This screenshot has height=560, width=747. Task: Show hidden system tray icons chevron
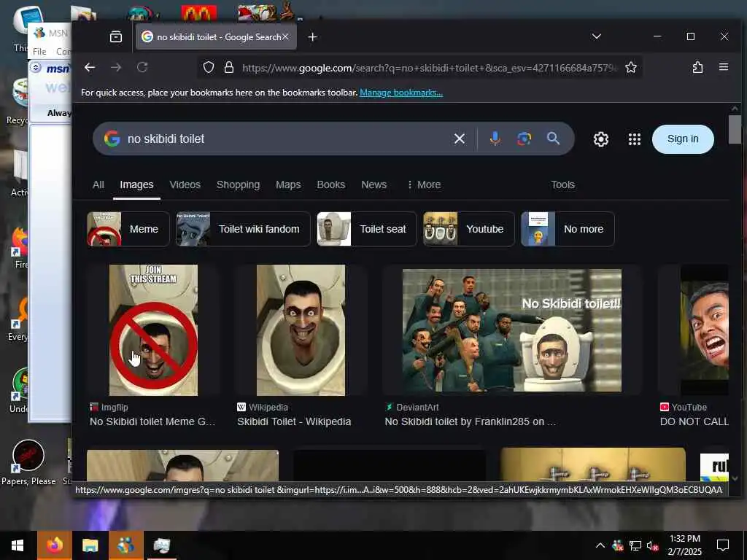click(600, 545)
